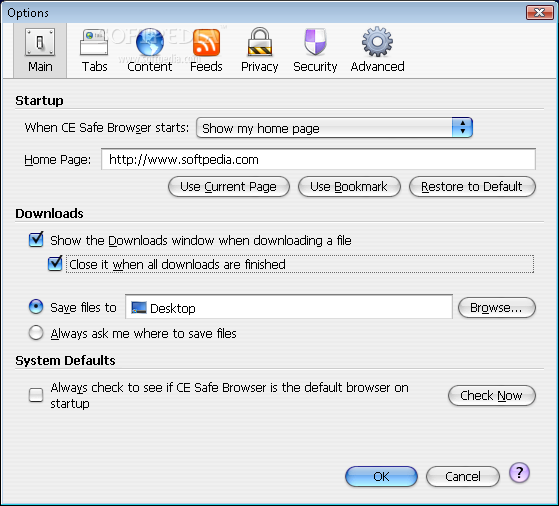Cancel the Options dialog

(463, 476)
